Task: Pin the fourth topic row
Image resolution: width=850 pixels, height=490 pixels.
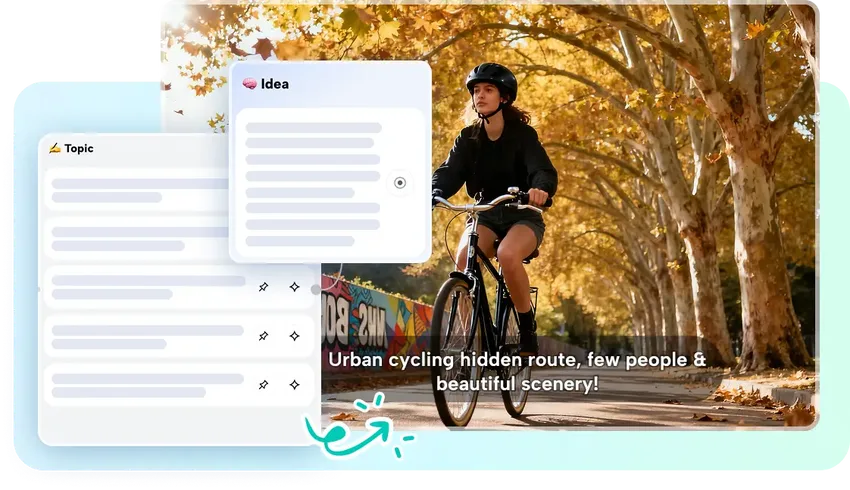Action: tap(263, 336)
